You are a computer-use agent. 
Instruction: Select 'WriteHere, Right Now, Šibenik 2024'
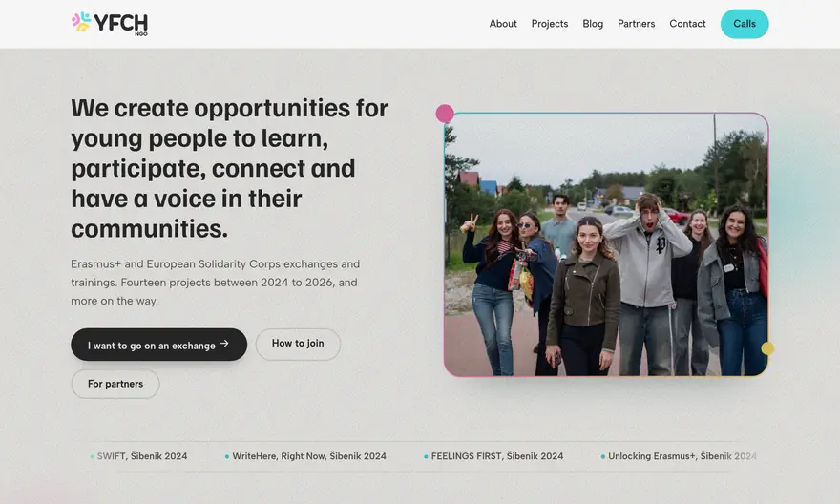(x=305, y=456)
